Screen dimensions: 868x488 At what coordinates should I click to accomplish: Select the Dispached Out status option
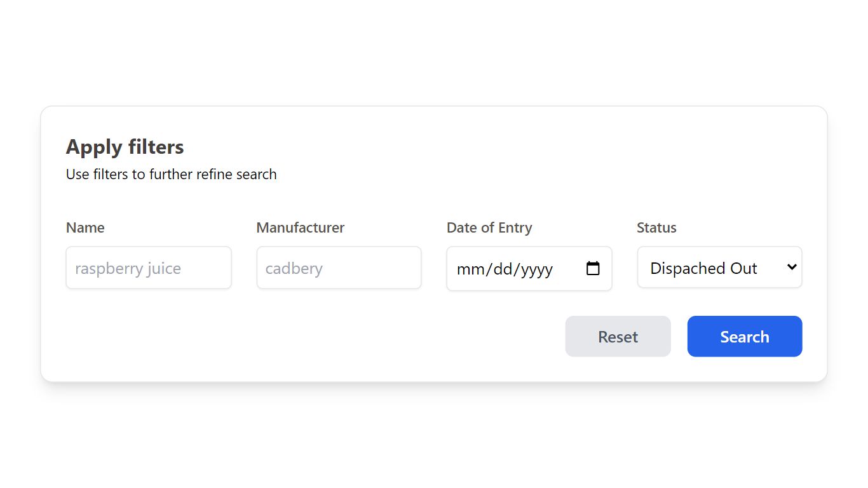tap(703, 268)
